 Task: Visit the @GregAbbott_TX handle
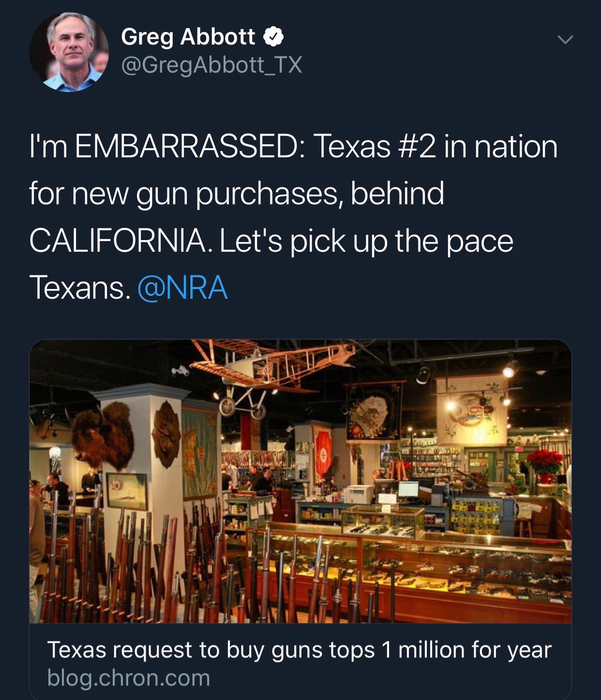211,65
